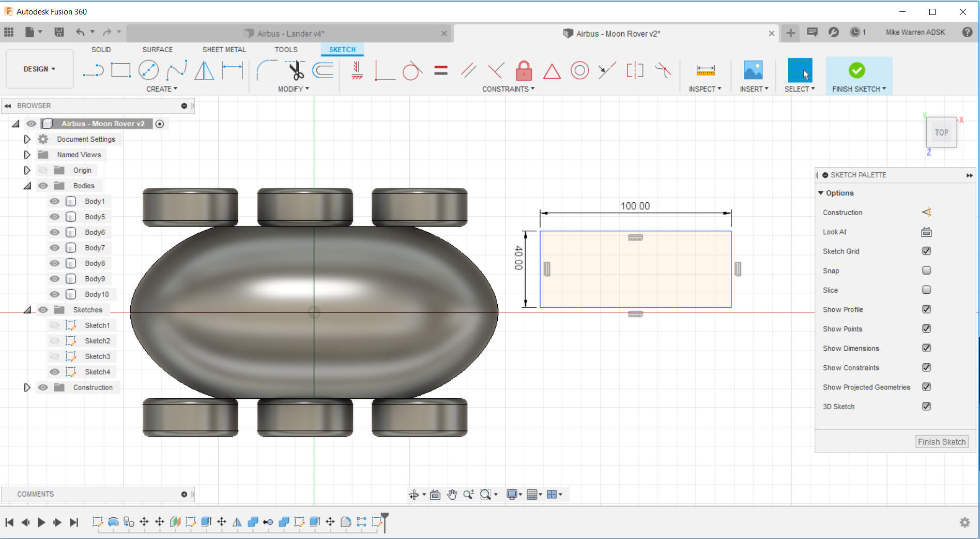
Task: Enable the Snap checkbox
Action: tap(926, 271)
